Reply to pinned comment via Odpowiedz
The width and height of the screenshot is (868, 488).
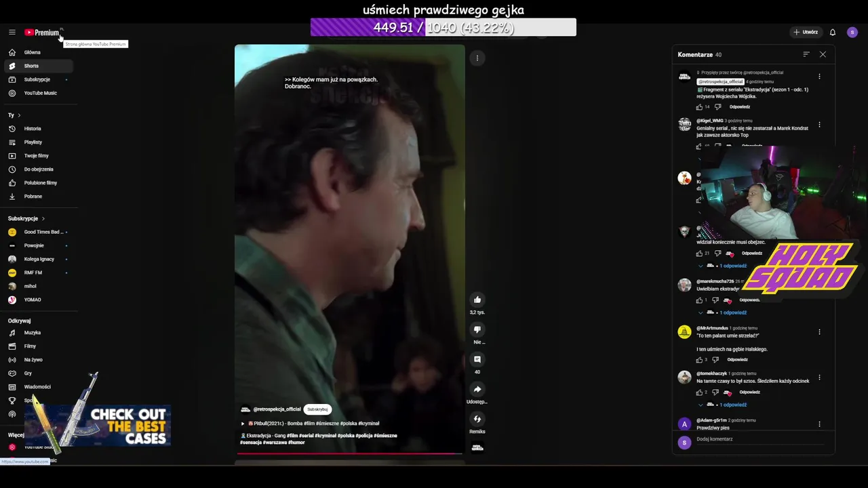click(x=740, y=107)
